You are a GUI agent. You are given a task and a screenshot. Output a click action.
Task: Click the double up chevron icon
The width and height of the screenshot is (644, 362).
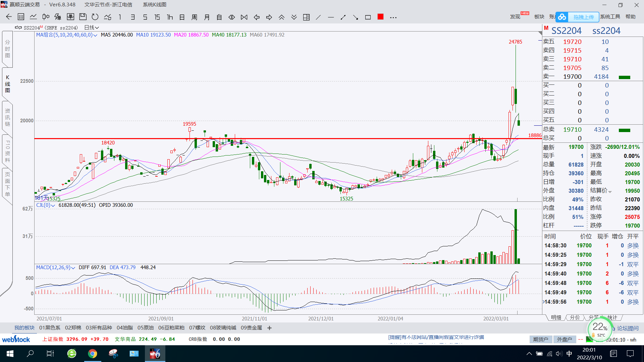281,17
